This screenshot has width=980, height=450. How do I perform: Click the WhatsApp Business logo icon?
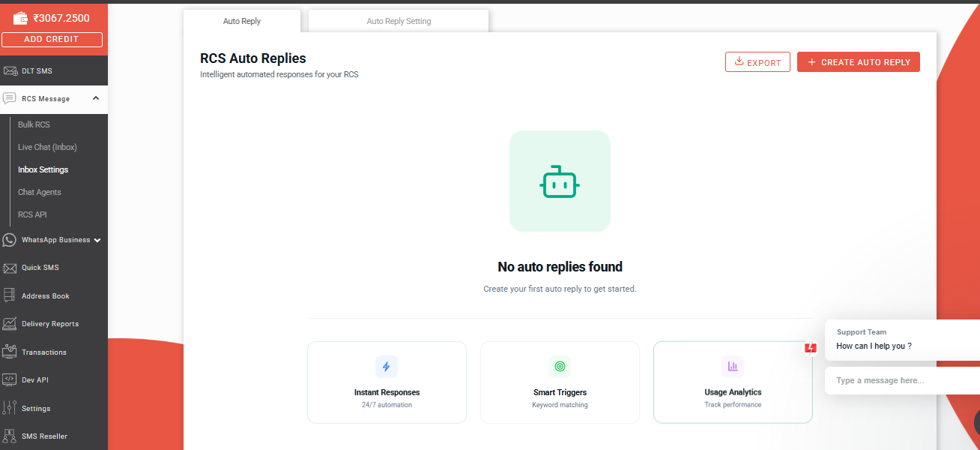point(10,240)
